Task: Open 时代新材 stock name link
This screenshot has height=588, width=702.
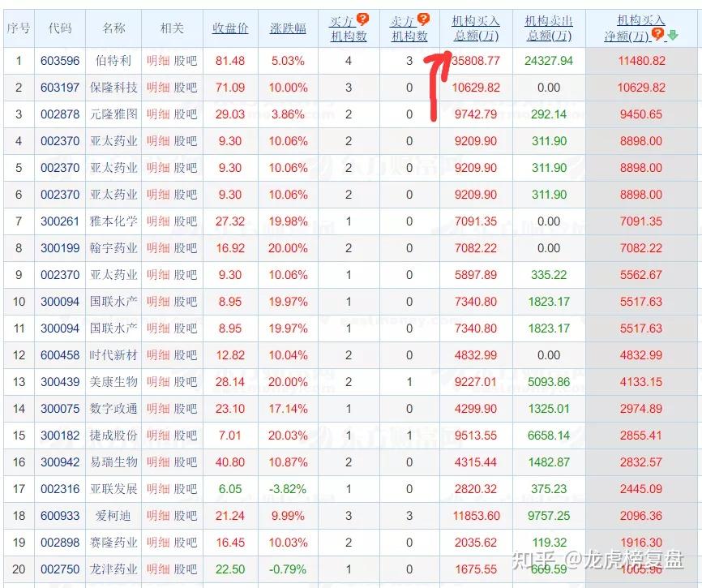Action: [x=113, y=355]
